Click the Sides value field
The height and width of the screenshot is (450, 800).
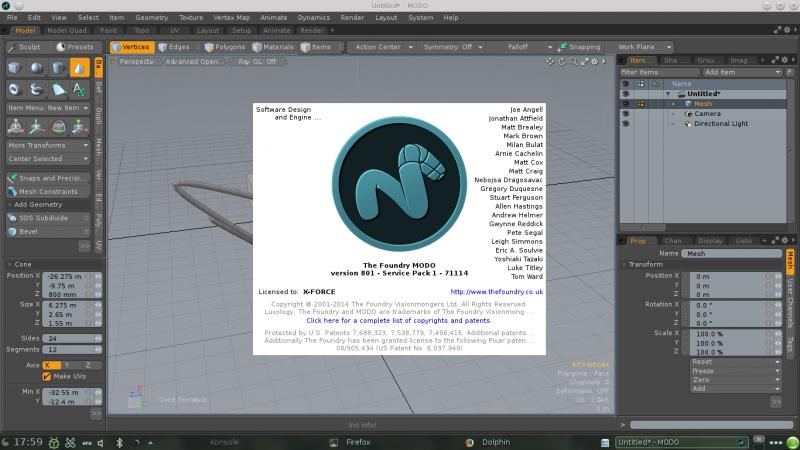72,338
